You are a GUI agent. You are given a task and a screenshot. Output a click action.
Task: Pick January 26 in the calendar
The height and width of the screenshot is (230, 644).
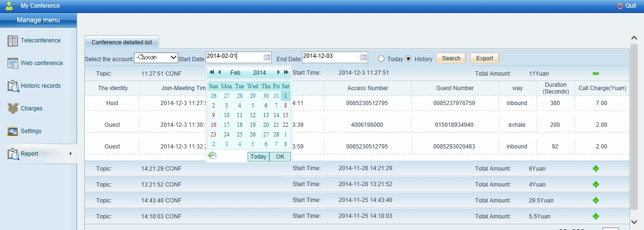[213, 96]
